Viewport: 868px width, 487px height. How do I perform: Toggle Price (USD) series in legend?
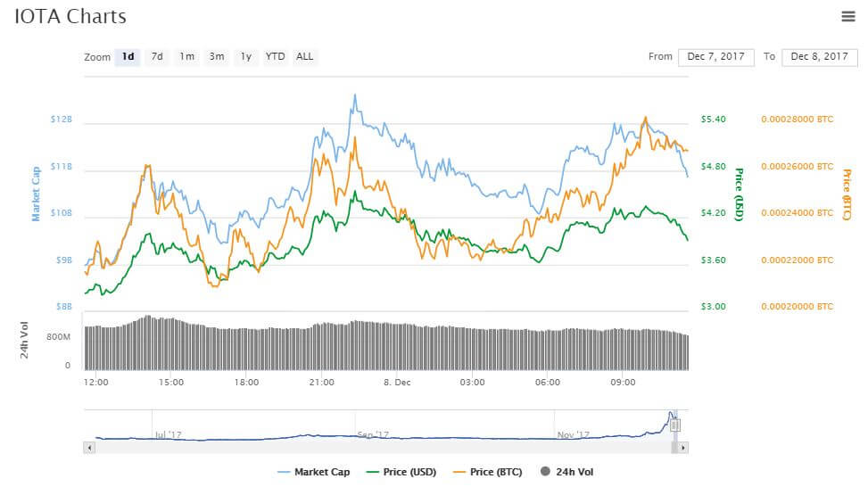click(x=401, y=472)
